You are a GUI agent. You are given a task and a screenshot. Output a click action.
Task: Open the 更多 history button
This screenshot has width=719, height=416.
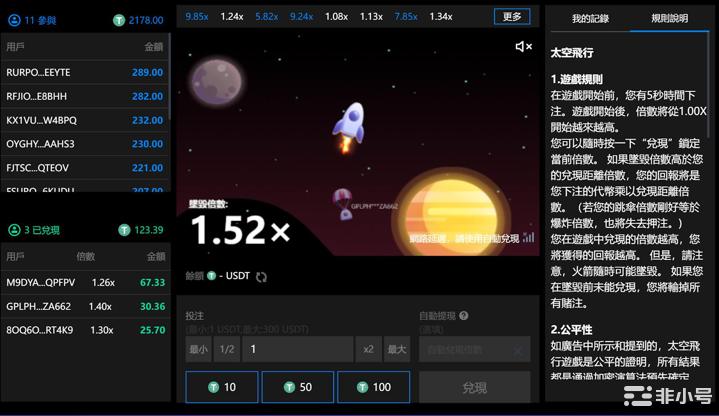click(x=512, y=17)
